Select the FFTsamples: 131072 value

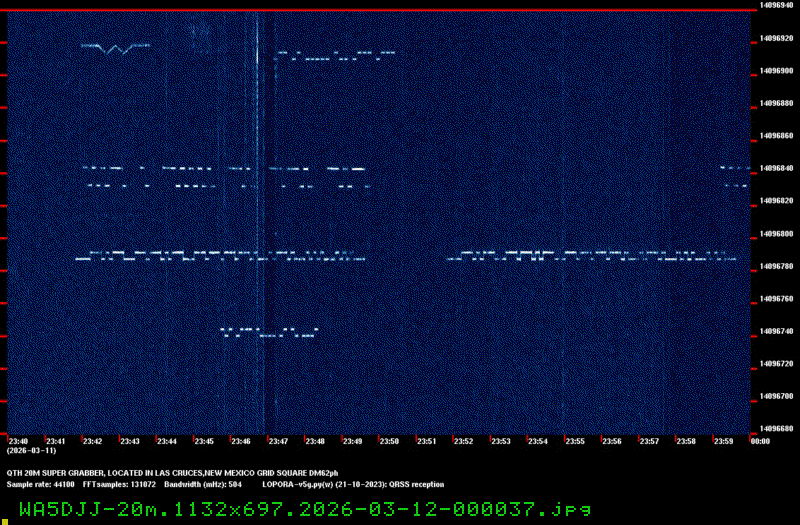pyautogui.click(x=119, y=485)
